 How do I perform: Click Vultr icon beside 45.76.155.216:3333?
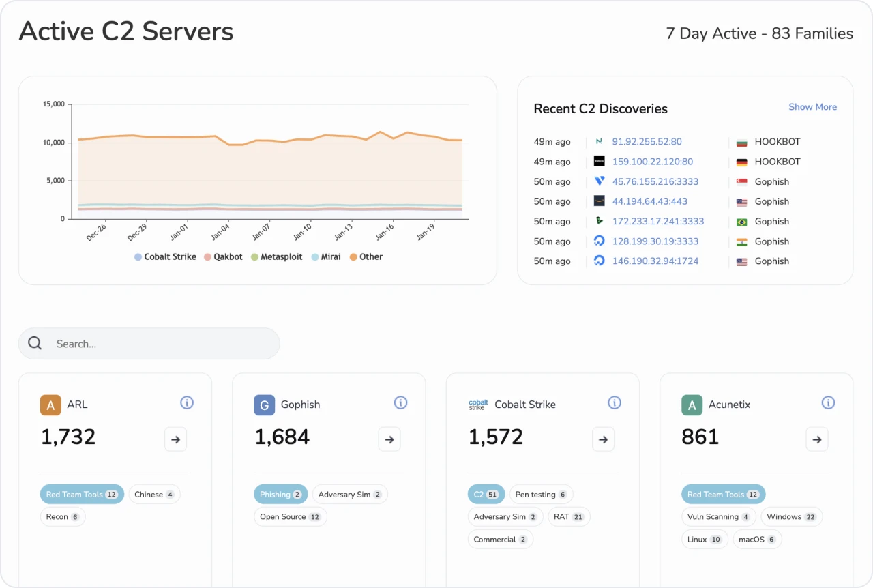click(599, 181)
